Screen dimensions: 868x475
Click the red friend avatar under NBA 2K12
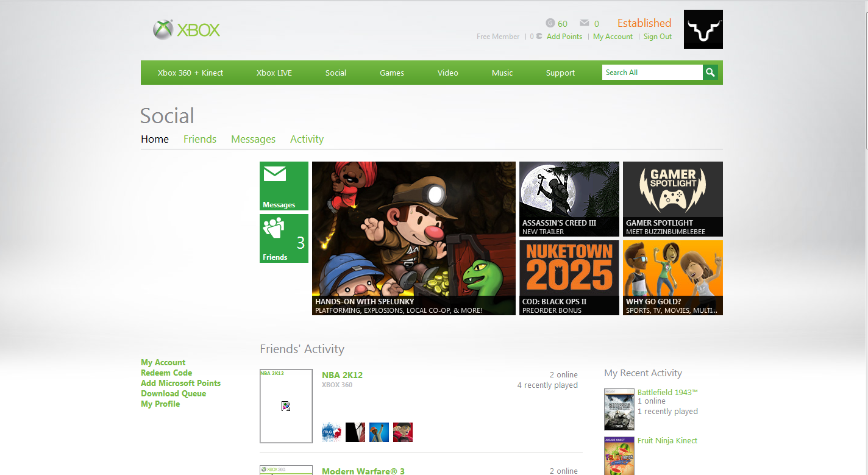[403, 432]
